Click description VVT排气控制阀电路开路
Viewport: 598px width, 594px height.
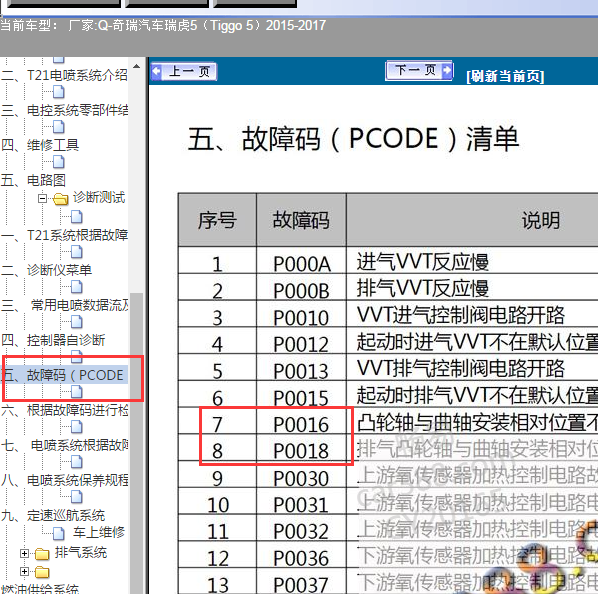point(461,368)
